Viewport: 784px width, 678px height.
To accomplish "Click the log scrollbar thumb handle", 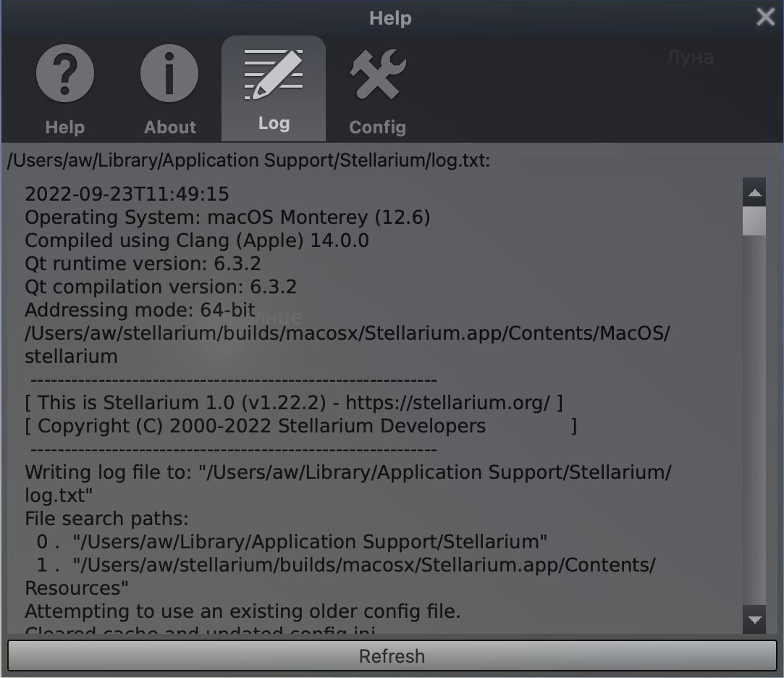I will (754, 221).
